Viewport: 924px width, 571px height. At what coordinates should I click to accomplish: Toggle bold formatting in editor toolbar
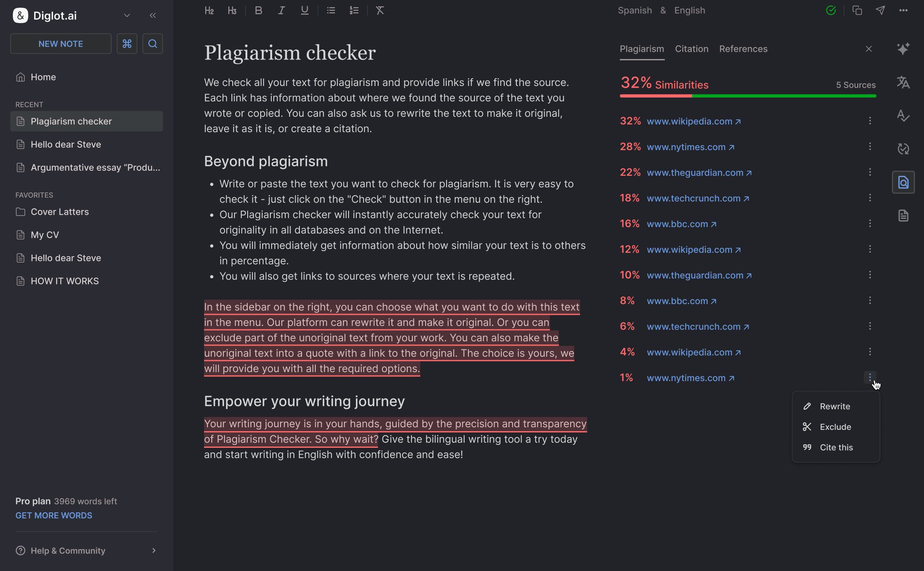(x=258, y=10)
